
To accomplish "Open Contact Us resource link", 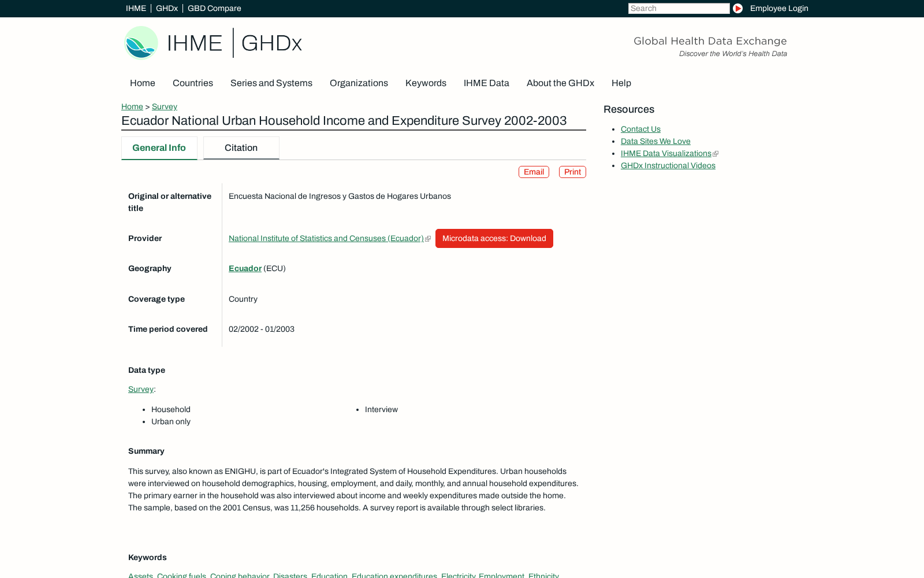I will (x=640, y=129).
